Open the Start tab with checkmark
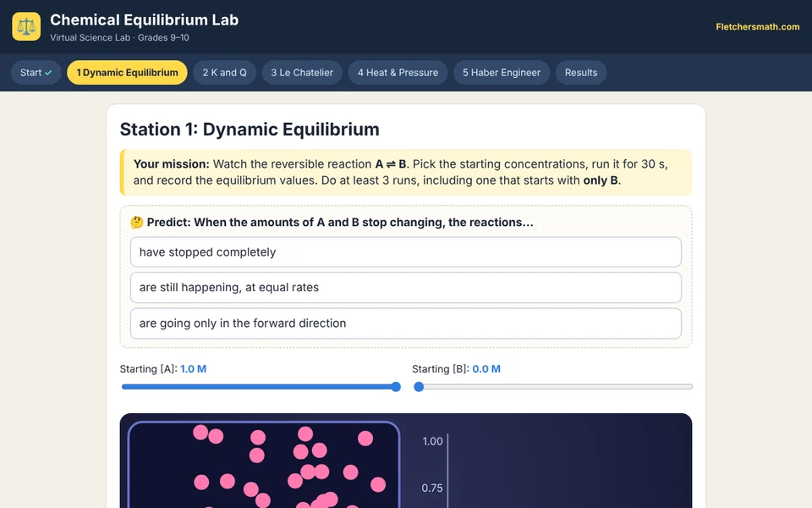This screenshot has height=508, width=812. click(36, 73)
